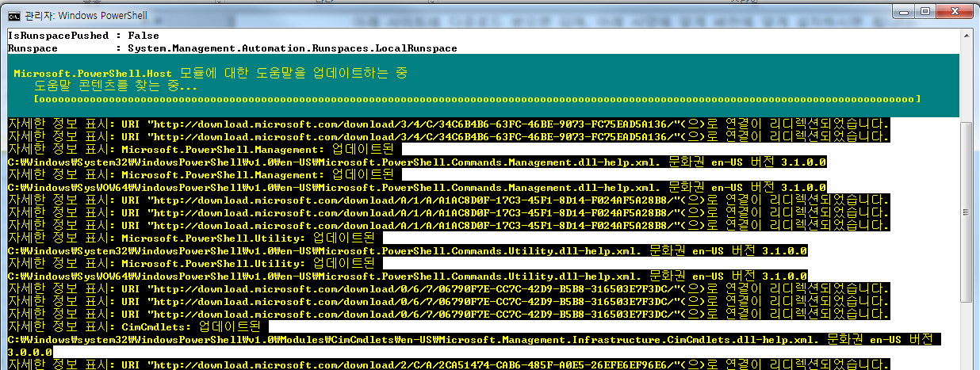Click the help update progress bar
980x370 pixels.
point(477,99)
